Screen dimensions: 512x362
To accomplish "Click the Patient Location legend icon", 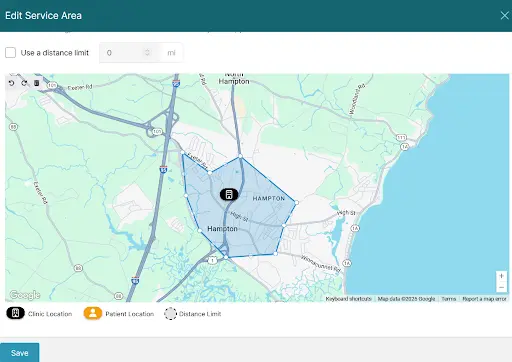I will (93, 313).
